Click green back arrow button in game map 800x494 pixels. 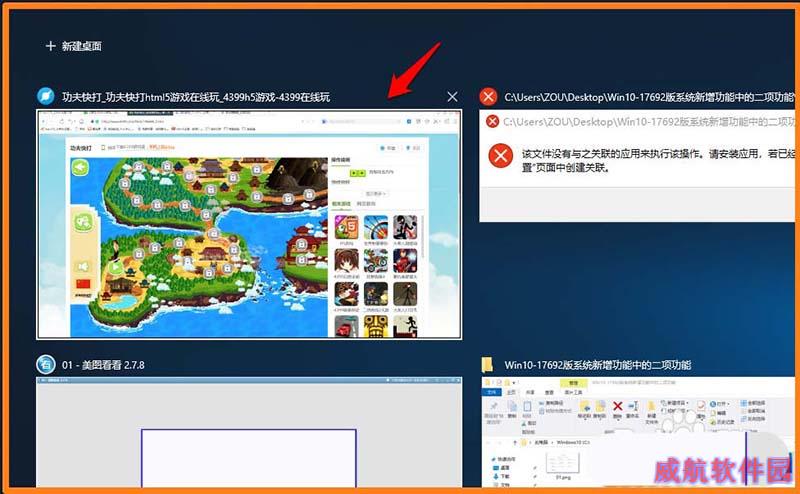pyautogui.click(x=79, y=168)
